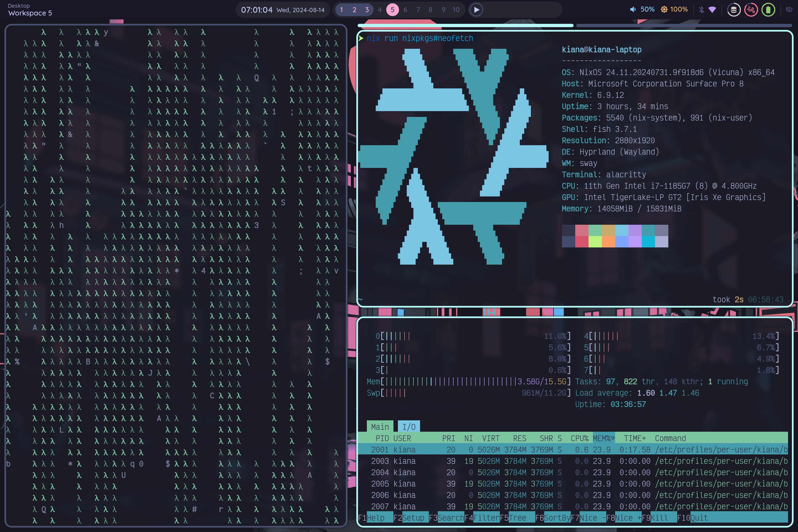Click the volume speaker icon in the status bar
This screenshot has width=798, height=532.
pyautogui.click(x=633, y=9)
